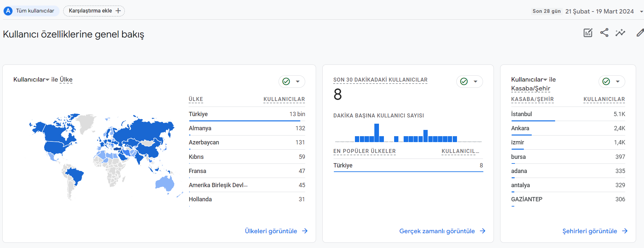Image resolution: width=644 pixels, height=248 pixels.
Task: Click green check status in Kasaba/Şehir card
Action: pyautogui.click(x=606, y=82)
